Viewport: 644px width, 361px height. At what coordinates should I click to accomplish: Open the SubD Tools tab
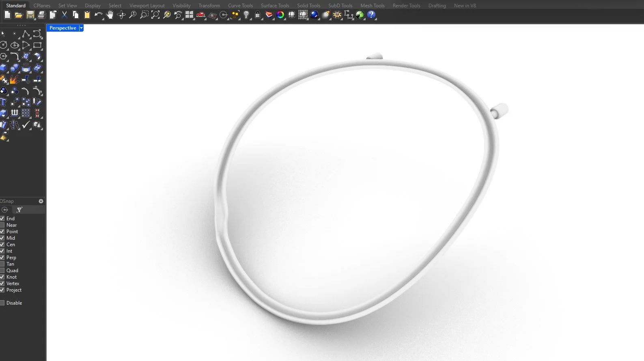[x=340, y=6]
